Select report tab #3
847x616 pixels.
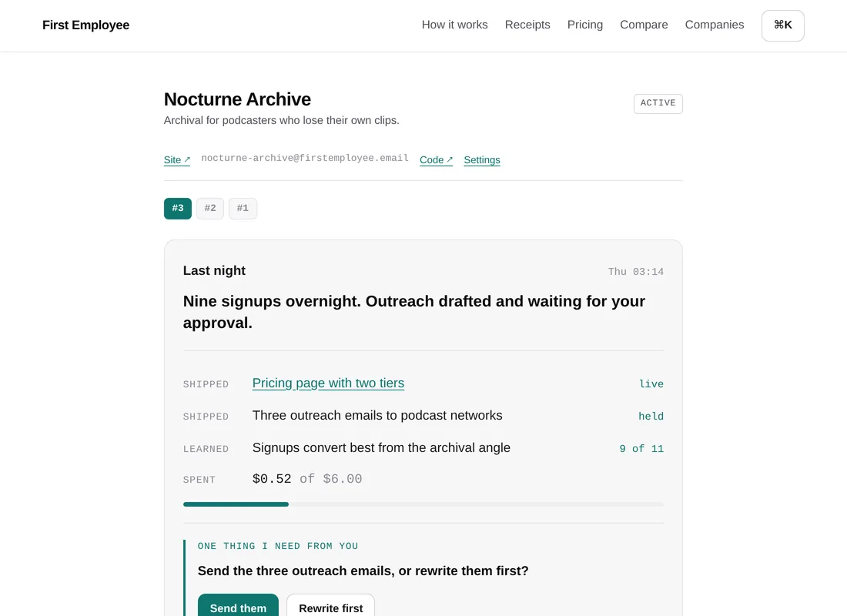click(x=178, y=209)
